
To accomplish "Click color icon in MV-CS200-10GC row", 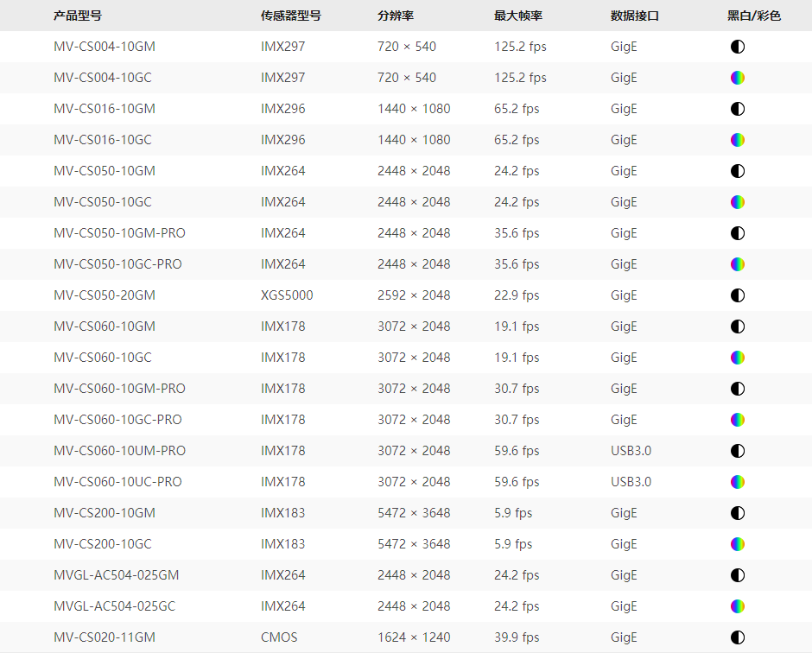I will pos(737,544).
